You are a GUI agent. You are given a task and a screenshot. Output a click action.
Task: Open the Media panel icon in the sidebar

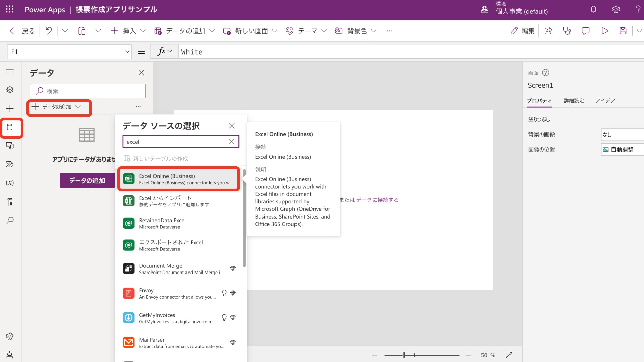(x=10, y=146)
